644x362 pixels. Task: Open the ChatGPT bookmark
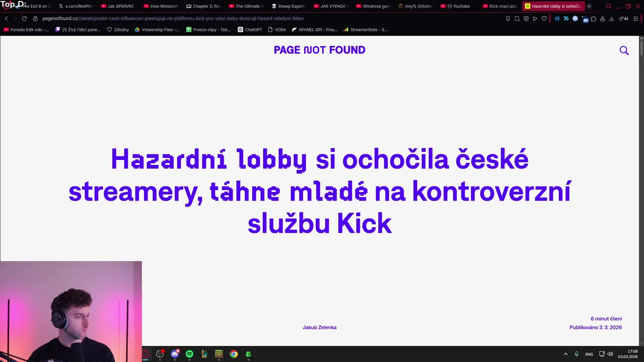(x=250, y=30)
